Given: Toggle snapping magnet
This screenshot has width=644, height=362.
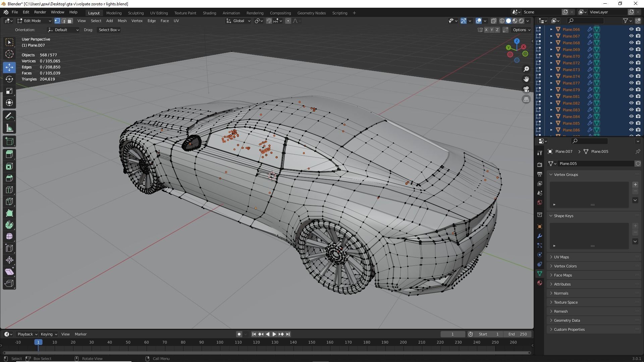Looking at the screenshot, I should (x=269, y=21).
